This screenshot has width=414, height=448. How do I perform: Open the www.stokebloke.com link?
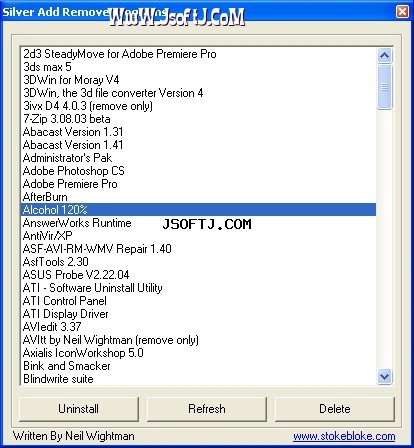[x=344, y=436]
